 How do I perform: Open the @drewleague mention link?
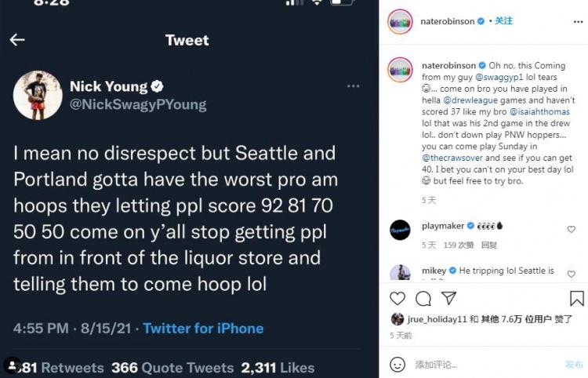click(470, 100)
